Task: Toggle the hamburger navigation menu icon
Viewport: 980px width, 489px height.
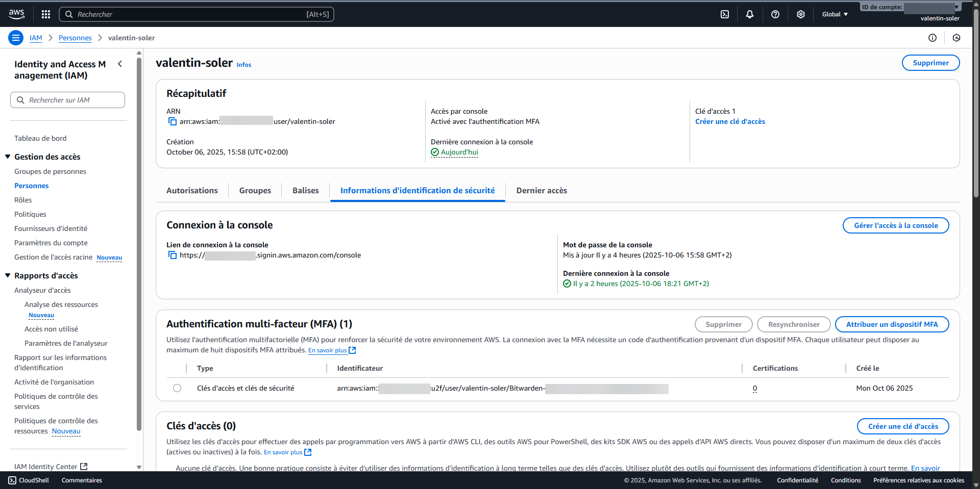Action: tap(16, 37)
